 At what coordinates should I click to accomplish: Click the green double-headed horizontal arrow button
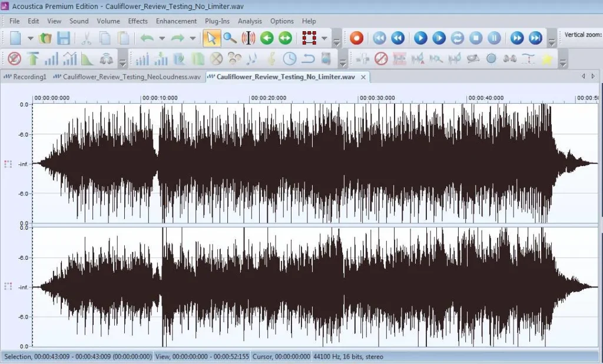pos(286,38)
